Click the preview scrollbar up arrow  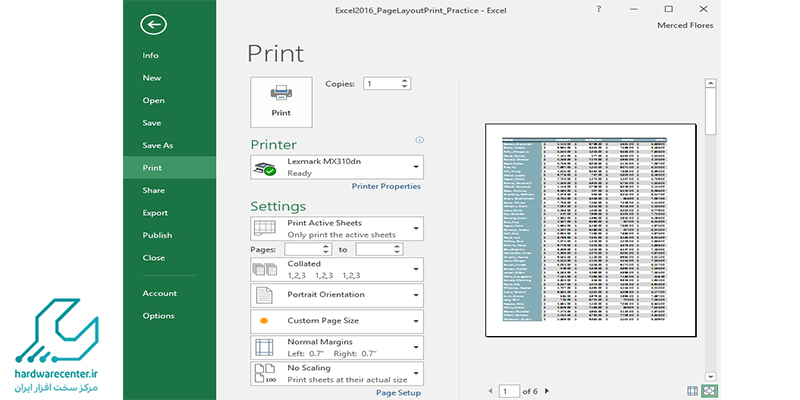click(711, 83)
